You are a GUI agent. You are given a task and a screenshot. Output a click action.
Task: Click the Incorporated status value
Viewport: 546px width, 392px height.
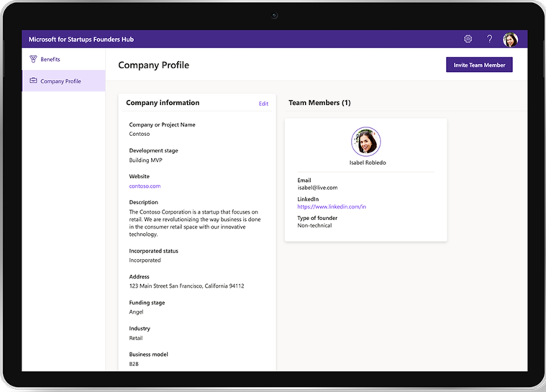145,260
